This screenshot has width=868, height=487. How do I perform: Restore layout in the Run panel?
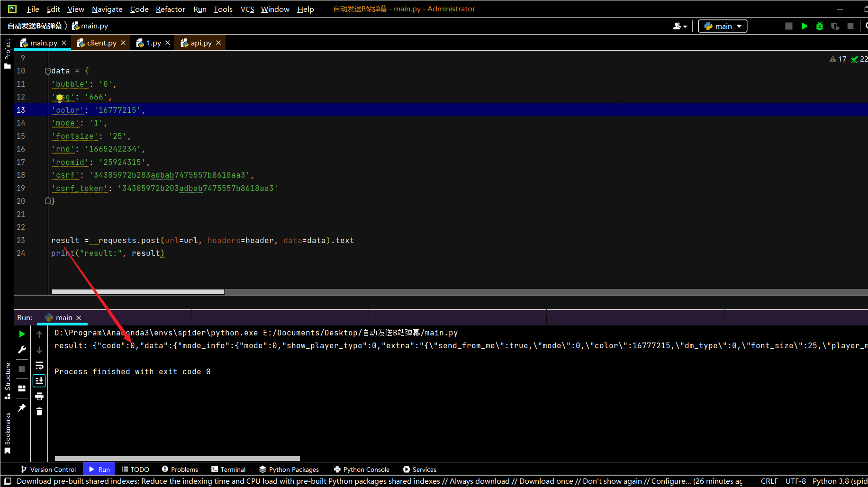click(22, 388)
